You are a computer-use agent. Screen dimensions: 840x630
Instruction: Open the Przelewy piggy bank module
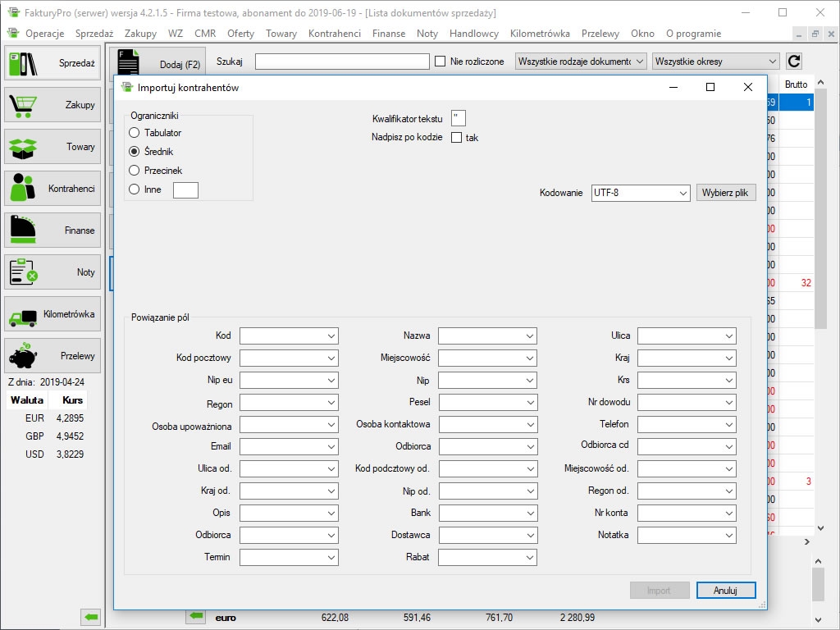[x=52, y=356]
